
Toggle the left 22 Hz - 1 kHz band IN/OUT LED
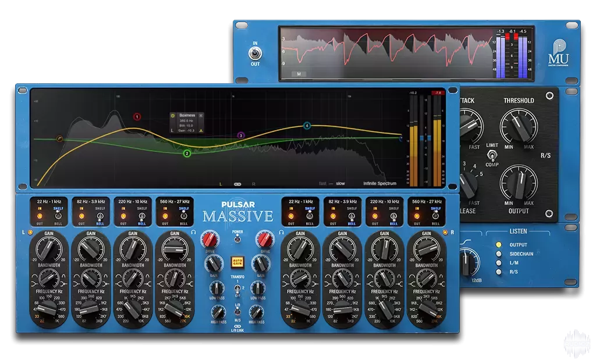pos(40,216)
